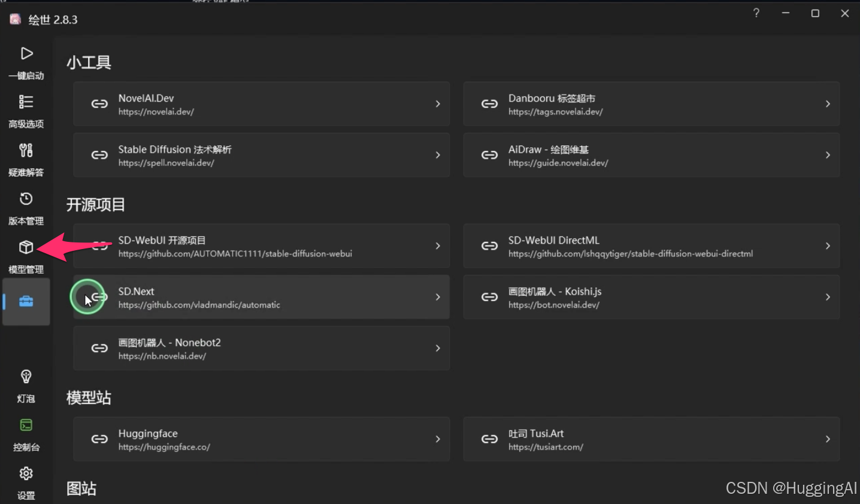Viewport: 860px width, 504px height.
Task: Open Huggingface model site title
Action: (x=148, y=433)
